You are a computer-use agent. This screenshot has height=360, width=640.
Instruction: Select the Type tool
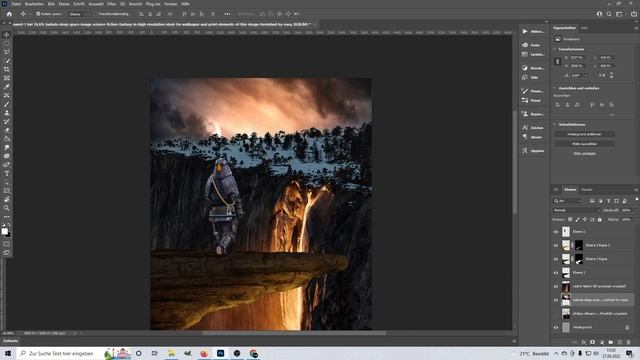(7, 173)
